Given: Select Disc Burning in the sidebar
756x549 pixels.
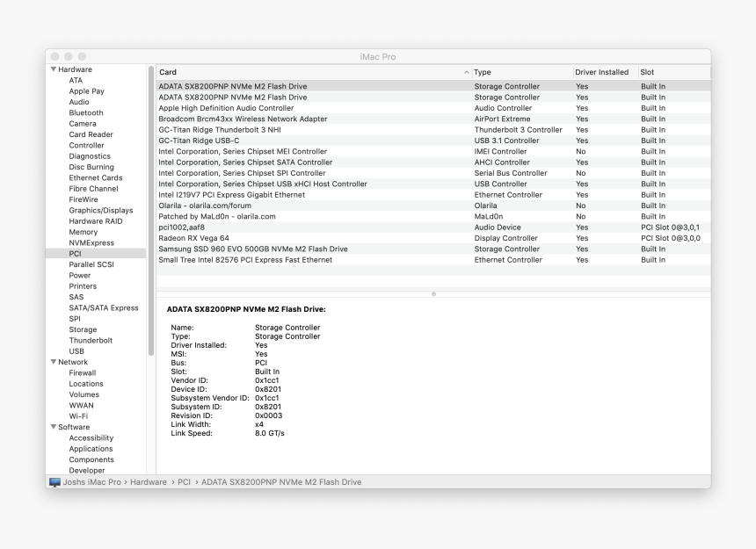Looking at the screenshot, I should pos(91,167).
